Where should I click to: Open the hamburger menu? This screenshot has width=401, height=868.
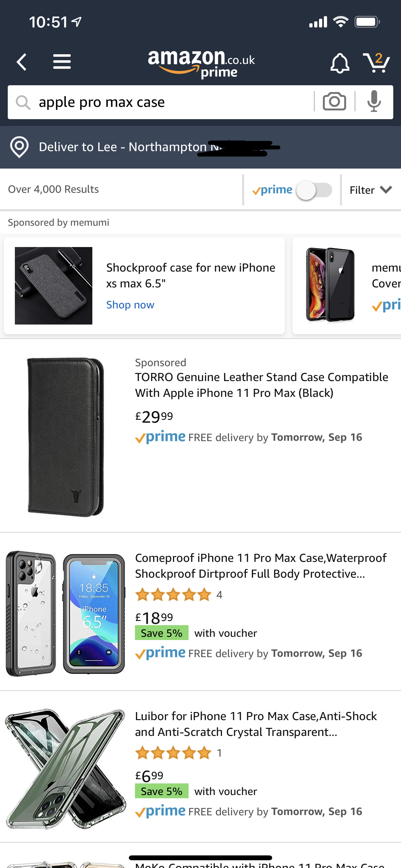tap(62, 62)
